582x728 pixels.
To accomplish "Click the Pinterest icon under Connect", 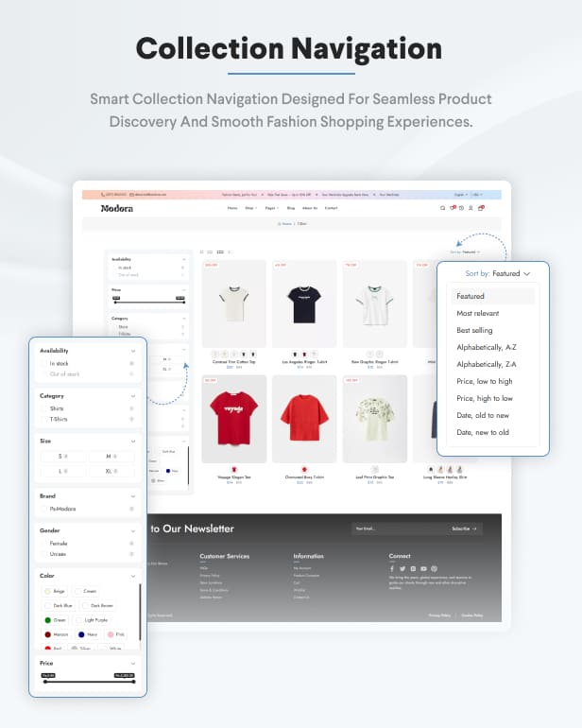I will 435,569.
